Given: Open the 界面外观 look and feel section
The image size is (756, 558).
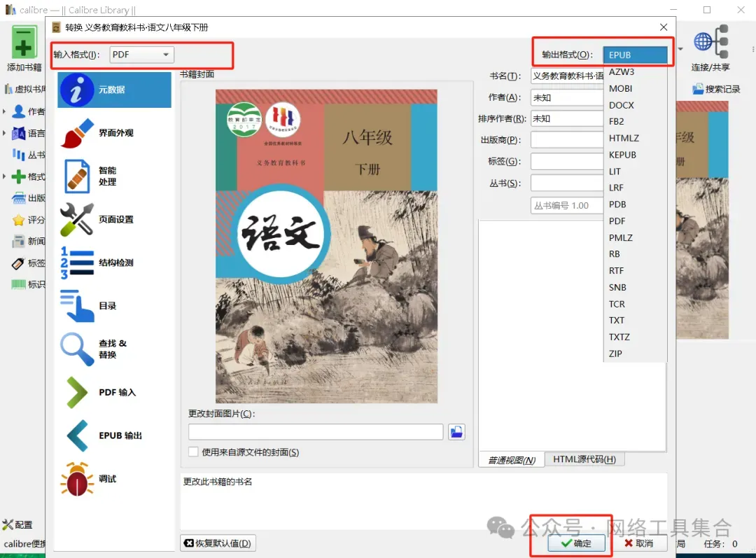Looking at the screenshot, I should (x=114, y=133).
